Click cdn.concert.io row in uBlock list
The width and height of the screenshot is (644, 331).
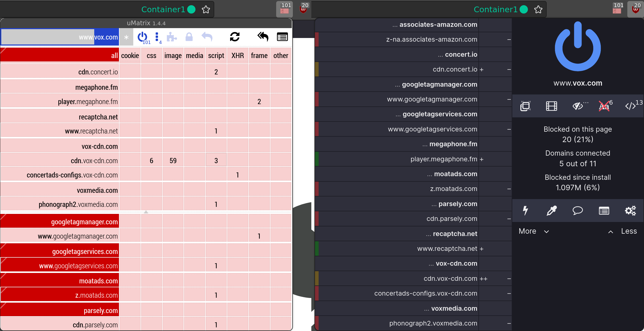pos(413,69)
